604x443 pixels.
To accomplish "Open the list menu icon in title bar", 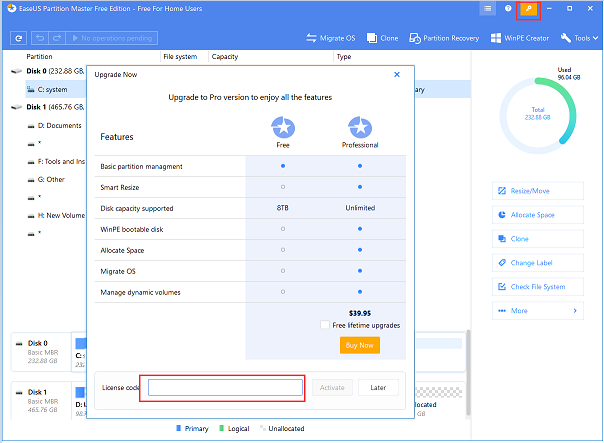I will [x=487, y=8].
